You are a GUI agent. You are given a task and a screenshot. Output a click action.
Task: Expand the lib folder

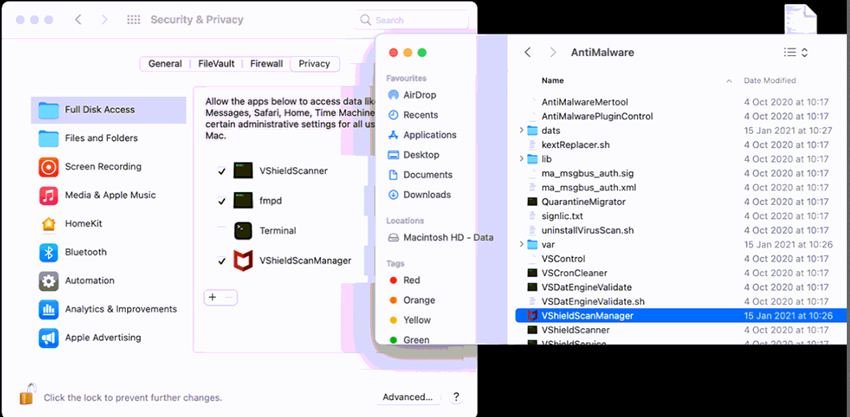tap(521, 159)
